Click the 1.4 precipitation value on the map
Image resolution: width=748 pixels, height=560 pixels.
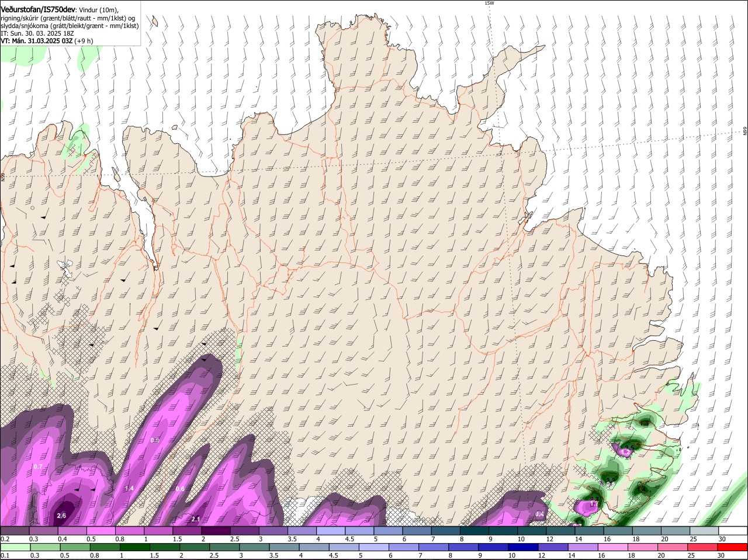tap(129, 489)
